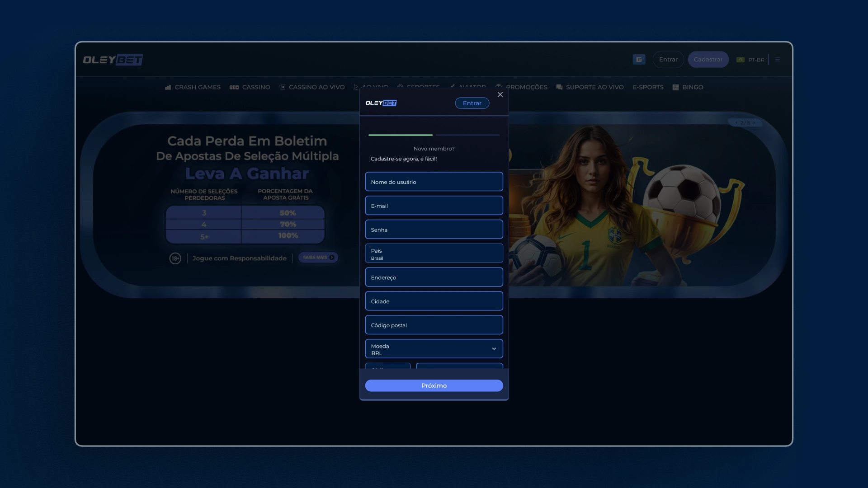Open CASSINO AO VIVO menu item

point(312,87)
